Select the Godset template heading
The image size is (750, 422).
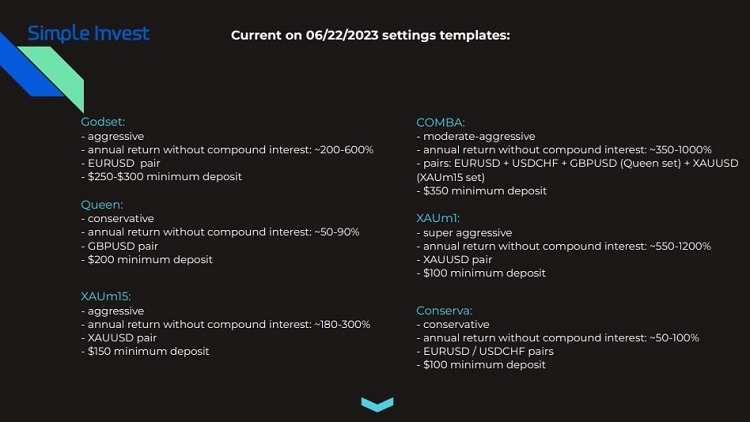[x=103, y=122]
